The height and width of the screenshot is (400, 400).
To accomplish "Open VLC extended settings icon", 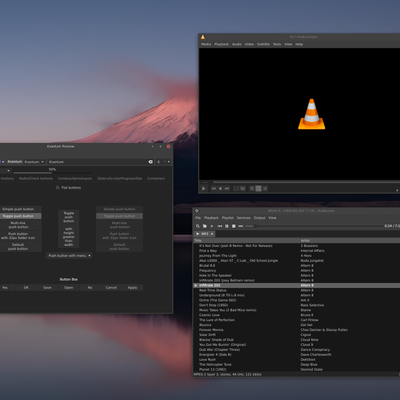I will coord(243,189).
